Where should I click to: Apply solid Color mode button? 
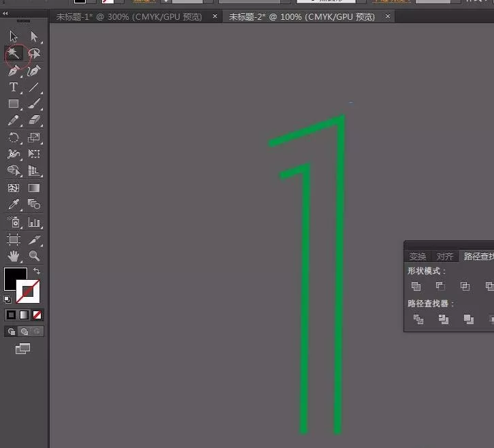pyautogui.click(x=11, y=315)
